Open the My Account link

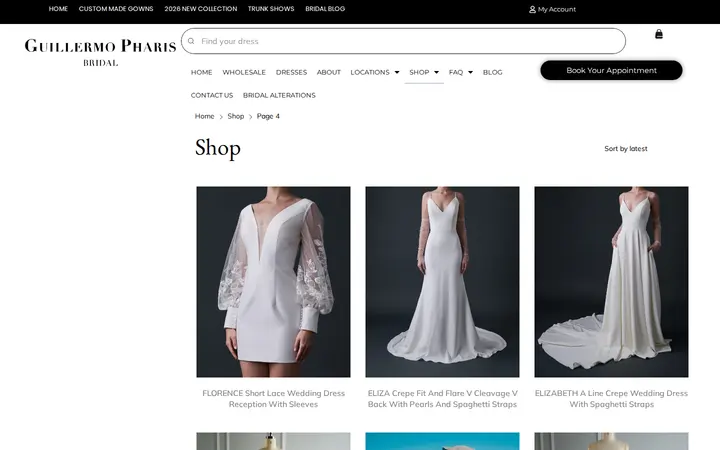click(x=557, y=9)
